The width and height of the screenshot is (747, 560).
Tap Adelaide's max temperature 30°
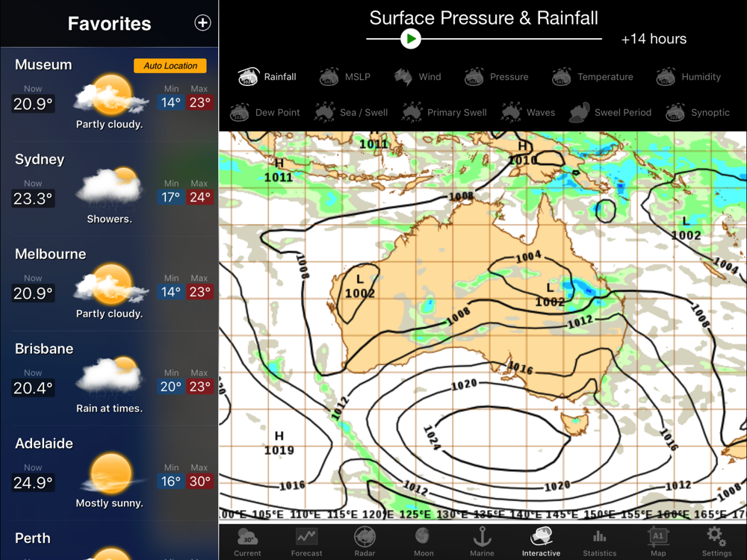tap(199, 482)
